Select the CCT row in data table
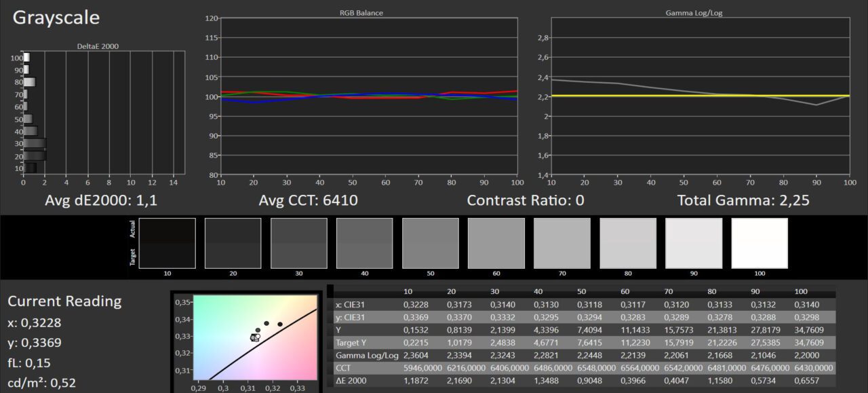The image size is (868, 393). [x=585, y=367]
